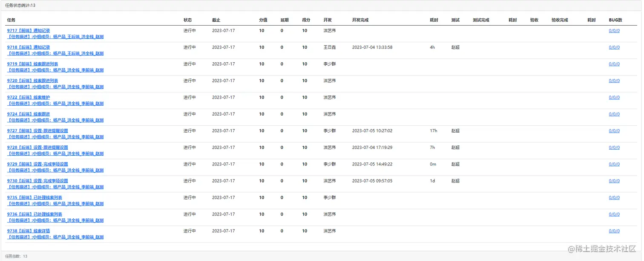644x261 pixels.
Task: Open the 0/0/0 BUG link for task 9729
Action: [x=614, y=164]
